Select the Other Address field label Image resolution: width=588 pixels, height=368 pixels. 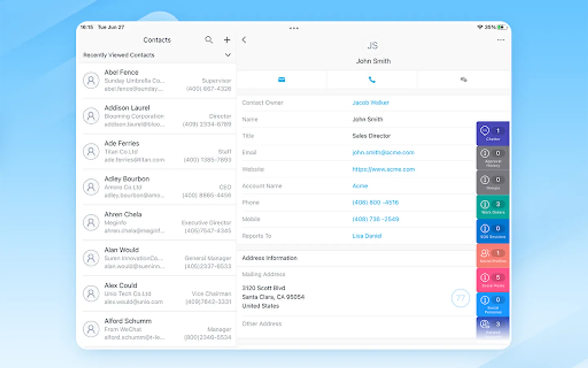(262, 324)
